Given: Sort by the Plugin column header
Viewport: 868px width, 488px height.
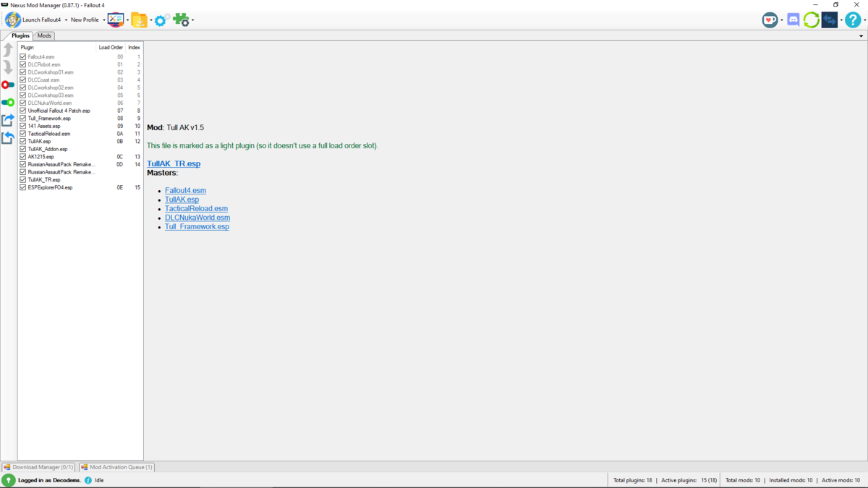Looking at the screenshot, I should [57, 48].
